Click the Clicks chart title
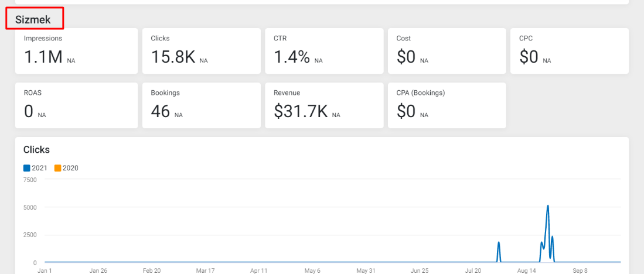Viewport: 644px width, 274px height. coord(36,150)
